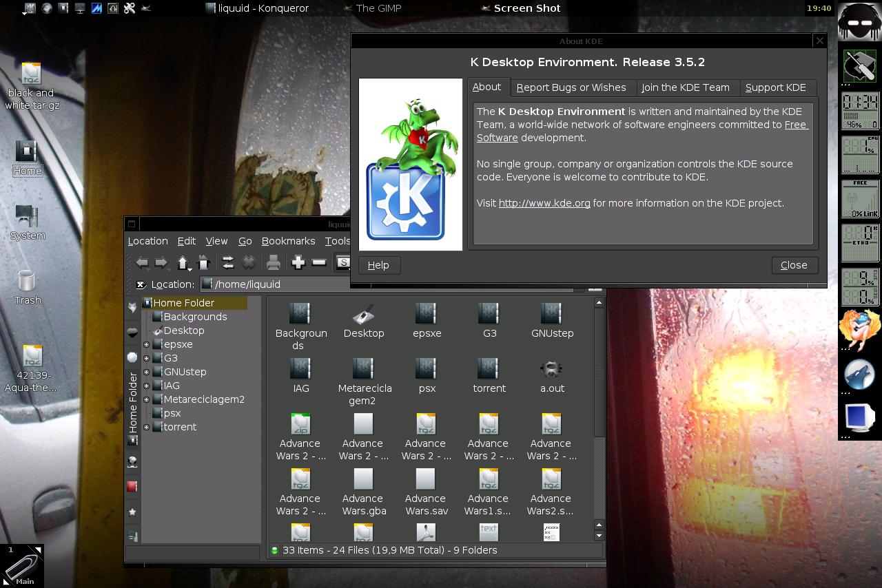Go up one directory in Konqueror
The image size is (882, 588).
tap(183, 262)
